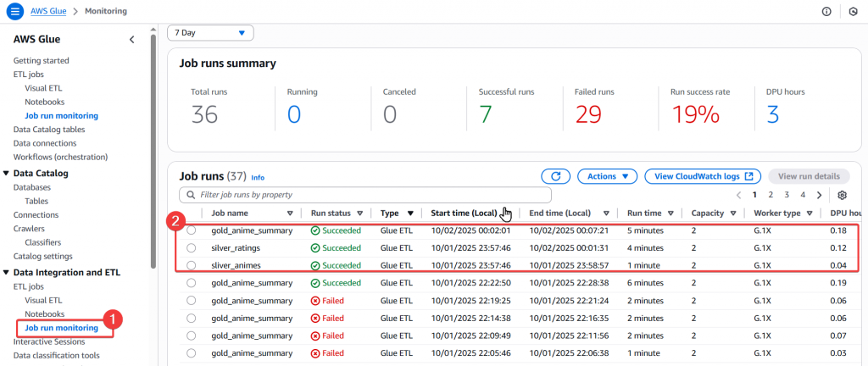Select the first failed gold_anime_summary run
The width and height of the screenshot is (868, 366).
192,301
